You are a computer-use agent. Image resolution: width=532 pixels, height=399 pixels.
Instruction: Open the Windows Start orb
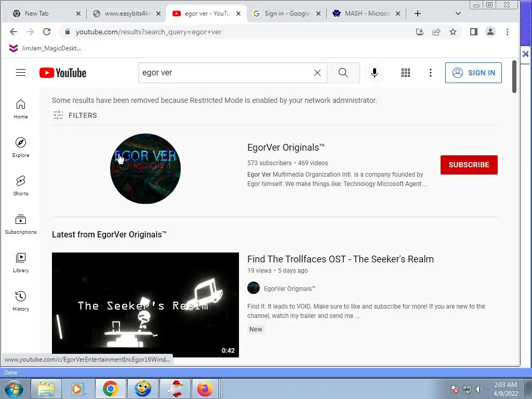click(x=14, y=389)
